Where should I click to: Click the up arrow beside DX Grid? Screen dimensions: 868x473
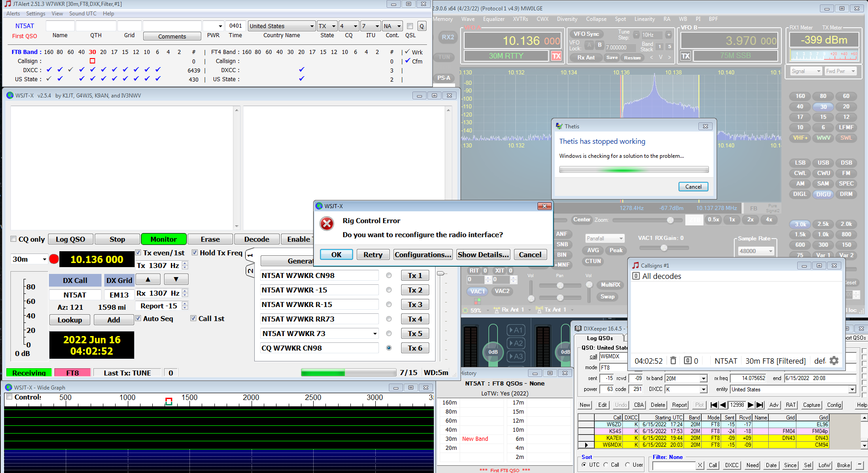pyautogui.click(x=148, y=279)
